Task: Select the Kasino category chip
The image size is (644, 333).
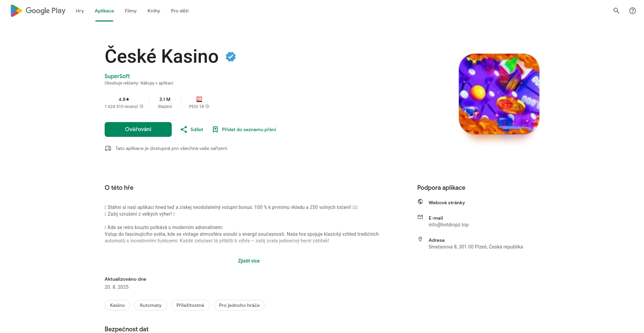Action: [x=117, y=305]
